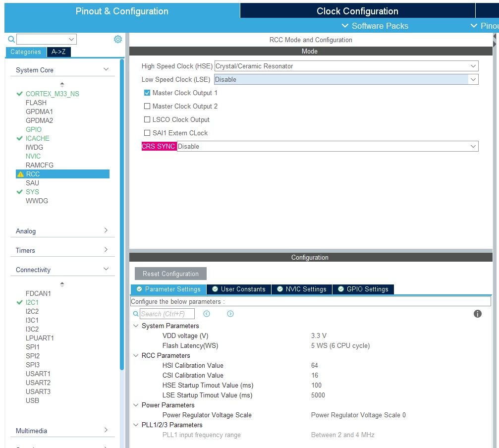Open High Speed Clock (HSE) dropdown

tap(346, 66)
